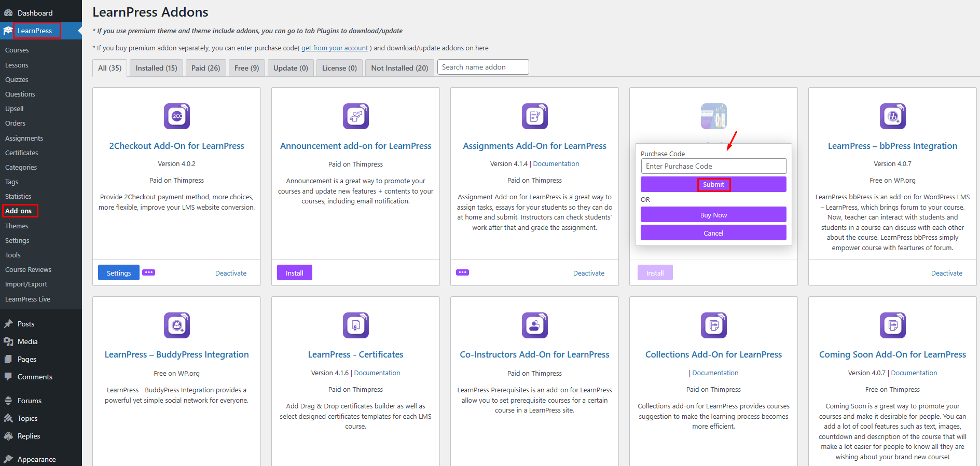This screenshot has height=466, width=980.
Task: Cancel the purchase code popup
Action: [713, 233]
